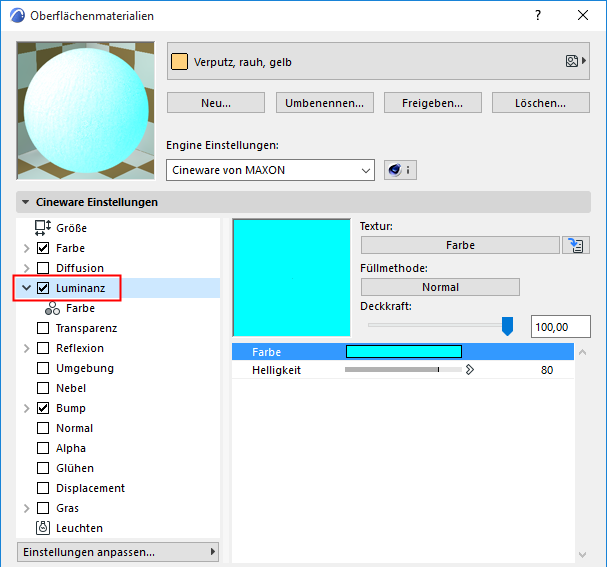
Task: Expand the Diffusion chevron
Action: [26, 268]
